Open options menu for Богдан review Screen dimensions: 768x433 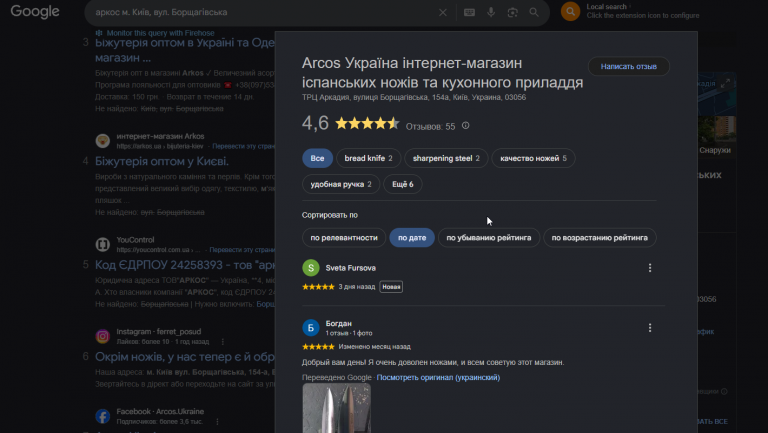[x=650, y=328]
